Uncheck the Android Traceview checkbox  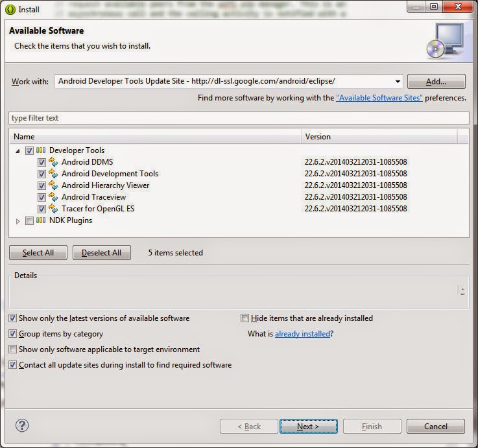click(42, 198)
